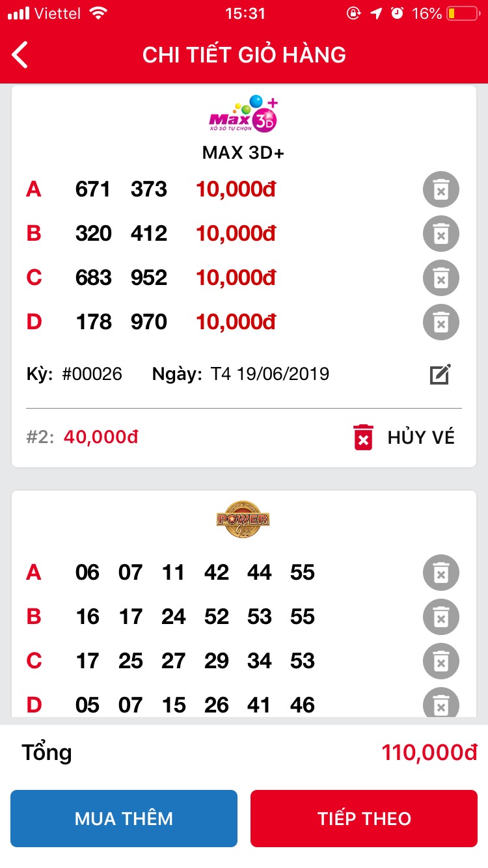Remove Power row B starting with 16

click(441, 617)
